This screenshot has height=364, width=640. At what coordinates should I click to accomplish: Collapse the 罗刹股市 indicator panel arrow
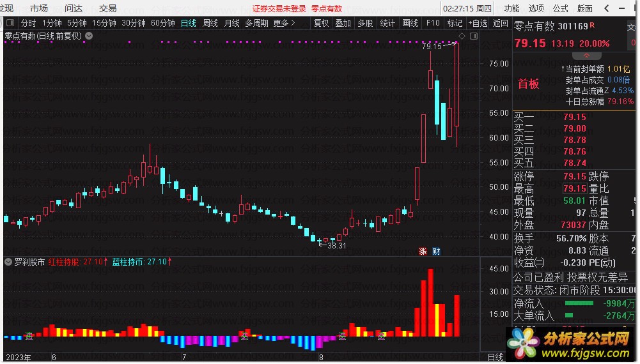(x=8, y=262)
